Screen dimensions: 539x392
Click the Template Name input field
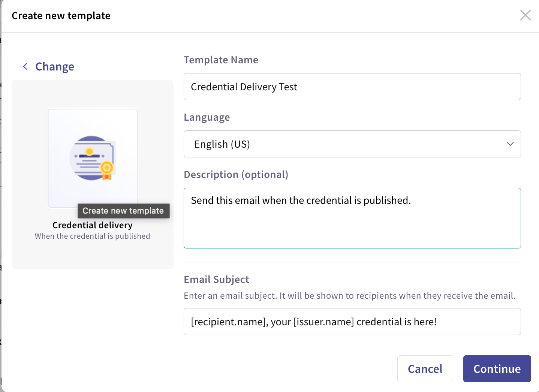[352, 87]
